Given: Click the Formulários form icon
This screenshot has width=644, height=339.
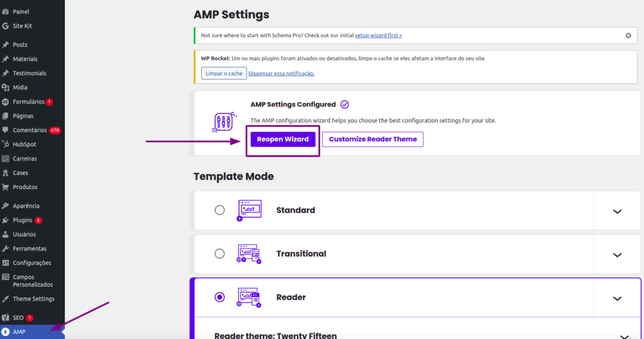Looking at the screenshot, I should click(x=5, y=102).
